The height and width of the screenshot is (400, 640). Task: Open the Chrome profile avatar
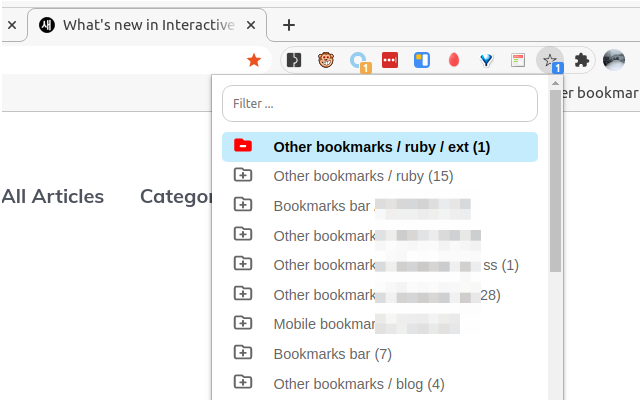[x=614, y=60]
